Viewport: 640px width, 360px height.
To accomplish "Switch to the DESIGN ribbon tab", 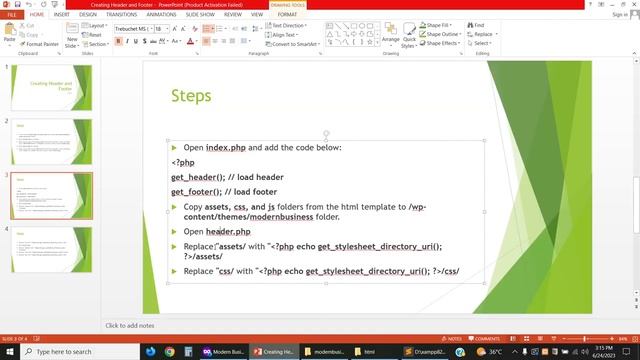I will point(88,15).
